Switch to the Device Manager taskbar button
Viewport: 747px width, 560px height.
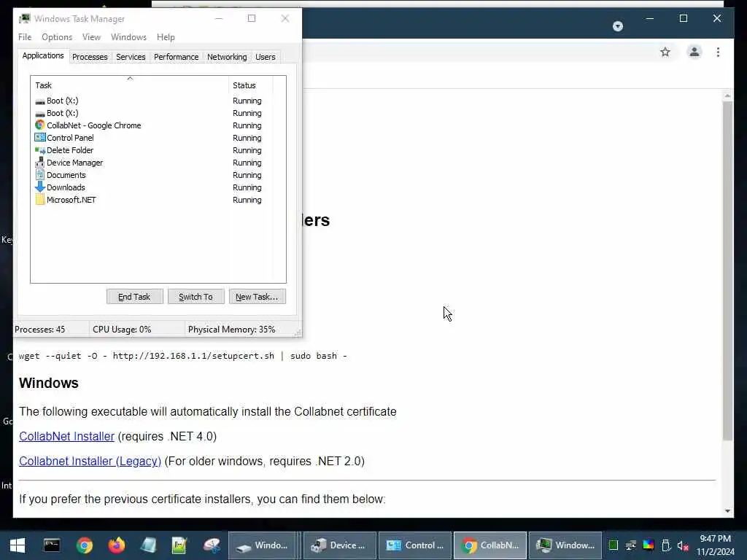tap(340, 545)
